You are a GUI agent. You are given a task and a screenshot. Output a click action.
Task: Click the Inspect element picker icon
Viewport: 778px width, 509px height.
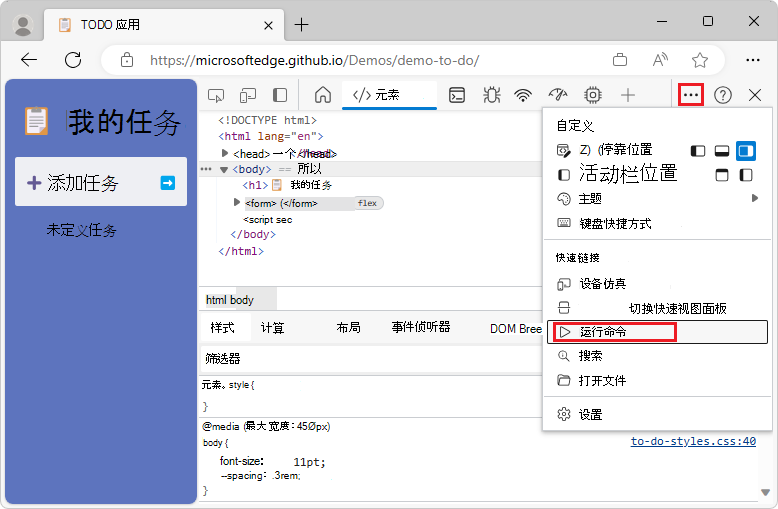[216, 95]
